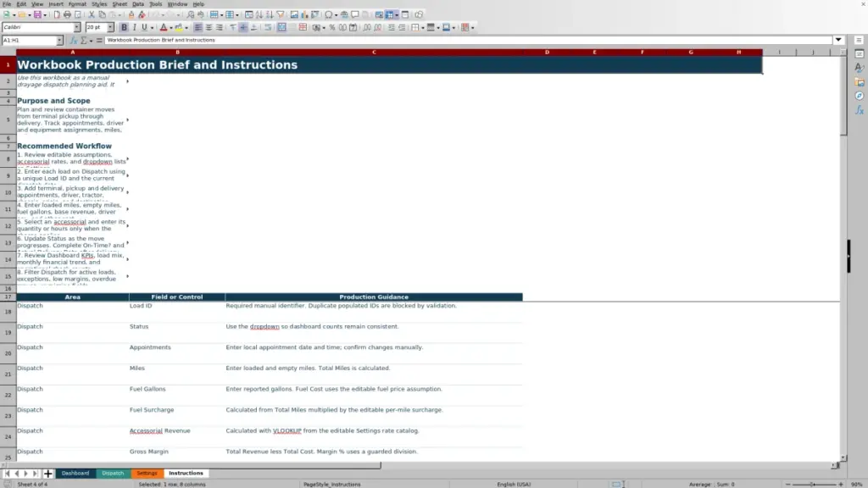
Task: Open the Font Size dropdown
Action: tap(110, 28)
